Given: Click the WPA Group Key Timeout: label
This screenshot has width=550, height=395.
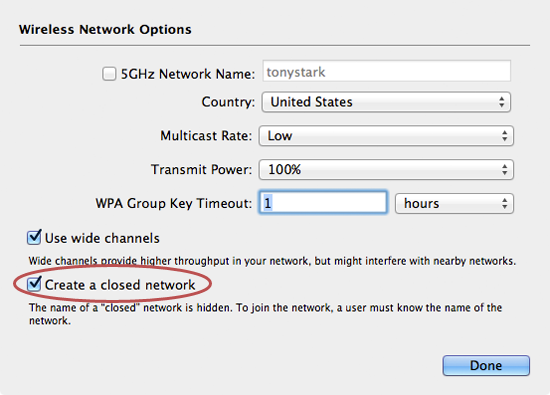Looking at the screenshot, I should point(174,203).
